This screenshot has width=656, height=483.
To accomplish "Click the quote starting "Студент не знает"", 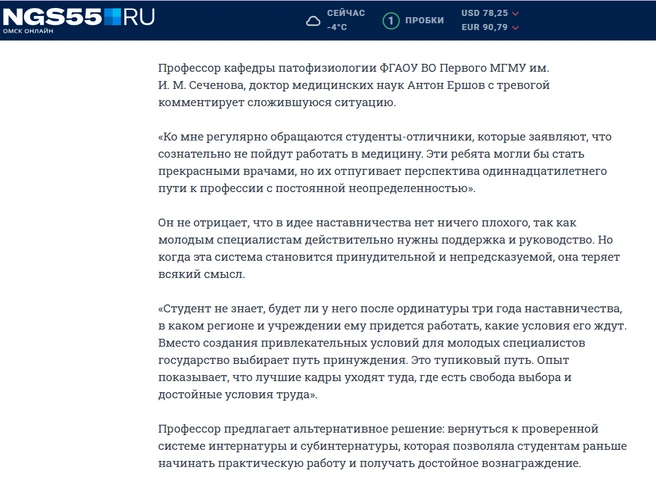I will [392, 352].
